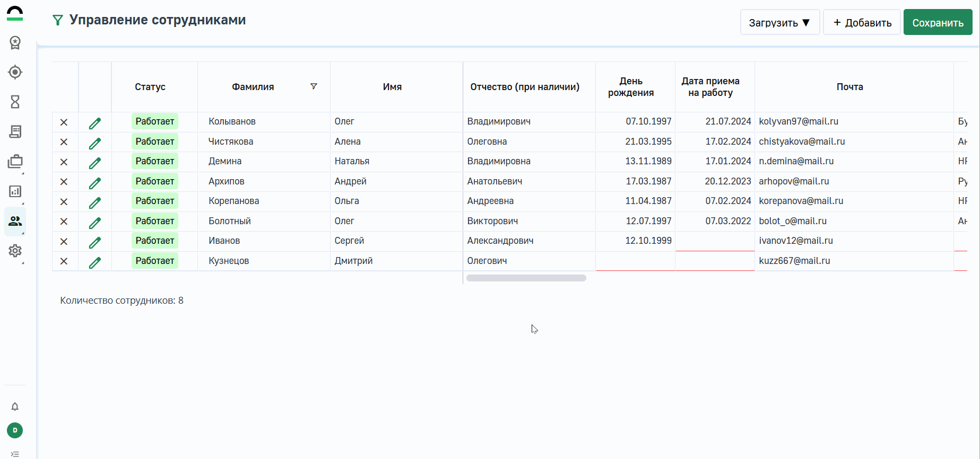
Task: Expand the Загрузить dropdown
Action: point(779,22)
